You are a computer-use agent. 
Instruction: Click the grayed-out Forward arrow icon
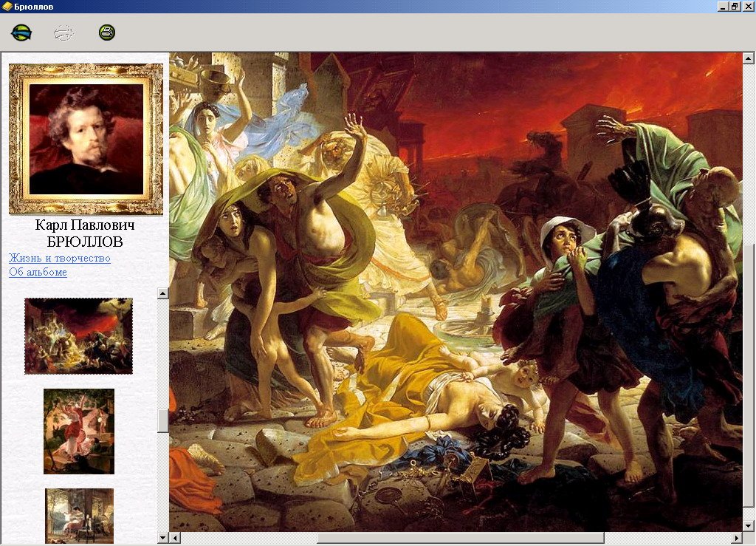64,33
